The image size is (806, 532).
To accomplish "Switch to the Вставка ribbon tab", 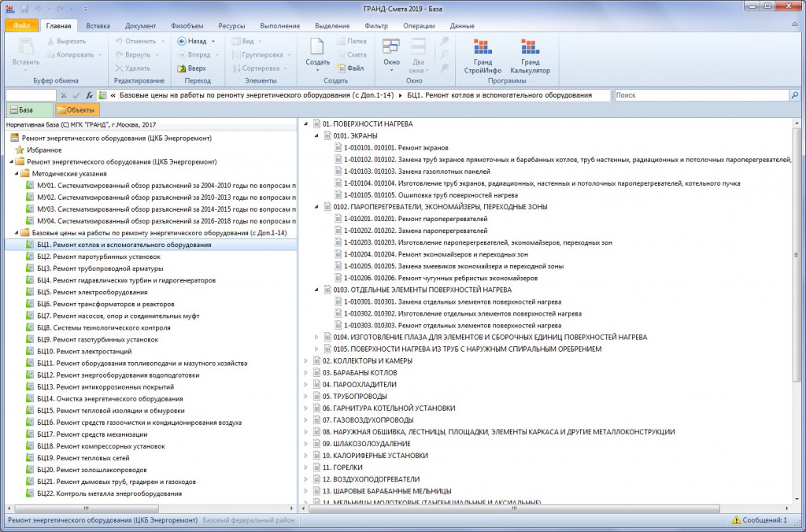I will pyautogui.click(x=98, y=26).
